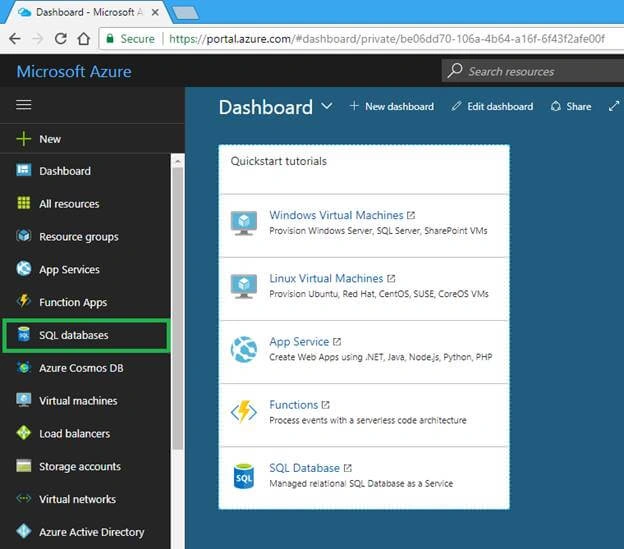This screenshot has width=624, height=549.
Task: Click the sidebar scroll up arrow
Action: 178,161
